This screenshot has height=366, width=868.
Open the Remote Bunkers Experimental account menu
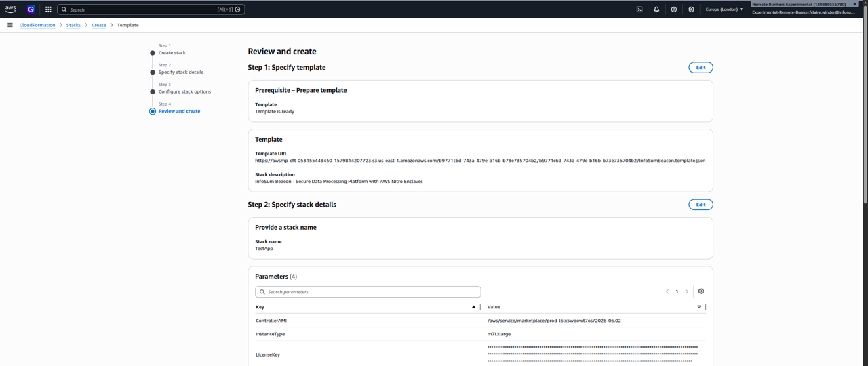click(804, 4)
